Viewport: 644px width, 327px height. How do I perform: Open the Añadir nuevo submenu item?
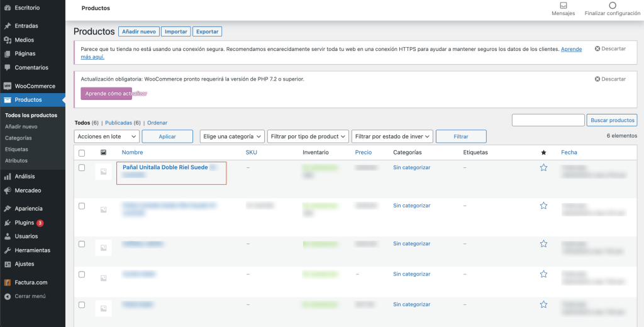click(x=21, y=127)
